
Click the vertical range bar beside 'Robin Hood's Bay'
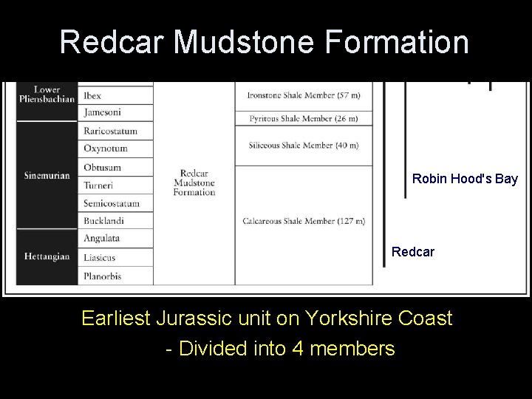405,140
